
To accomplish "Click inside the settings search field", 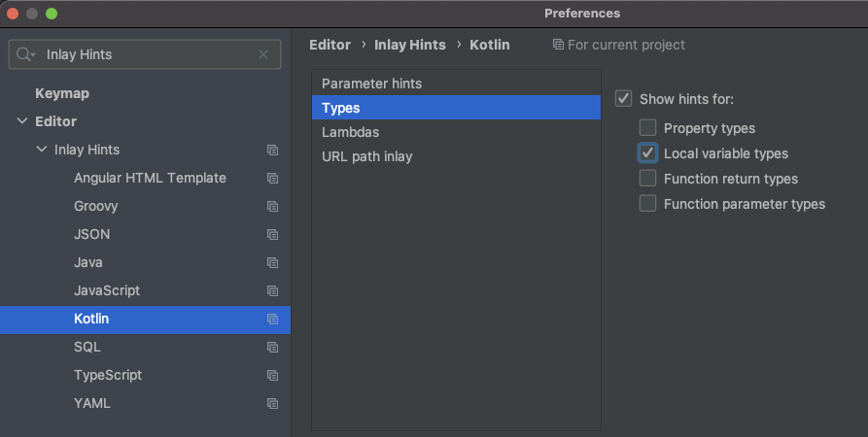I will pyautogui.click(x=146, y=55).
